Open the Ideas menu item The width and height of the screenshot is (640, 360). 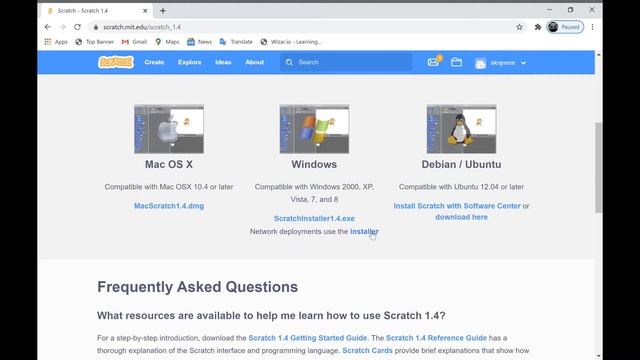tap(223, 62)
